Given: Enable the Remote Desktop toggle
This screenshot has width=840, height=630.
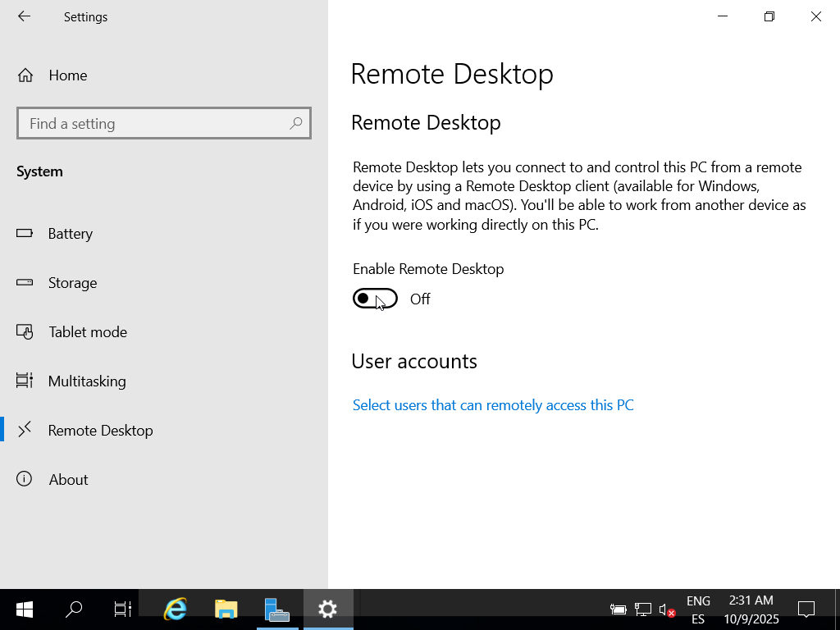Looking at the screenshot, I should 375,299.
